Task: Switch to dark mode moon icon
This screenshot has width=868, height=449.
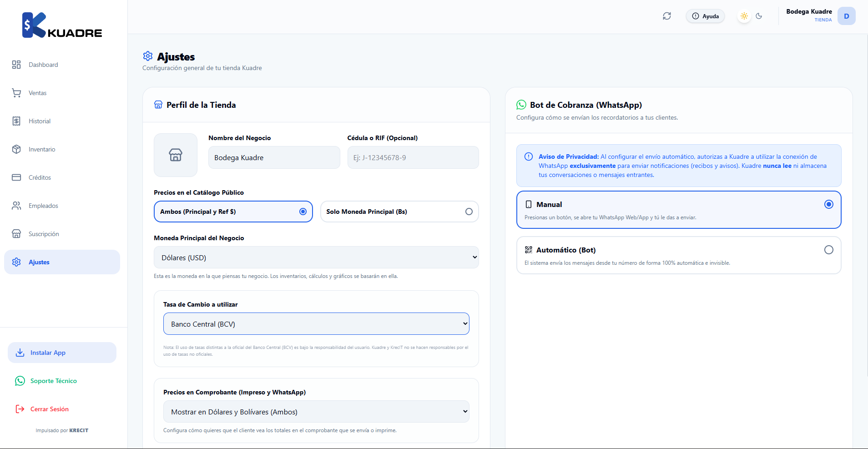Action: 759,16
